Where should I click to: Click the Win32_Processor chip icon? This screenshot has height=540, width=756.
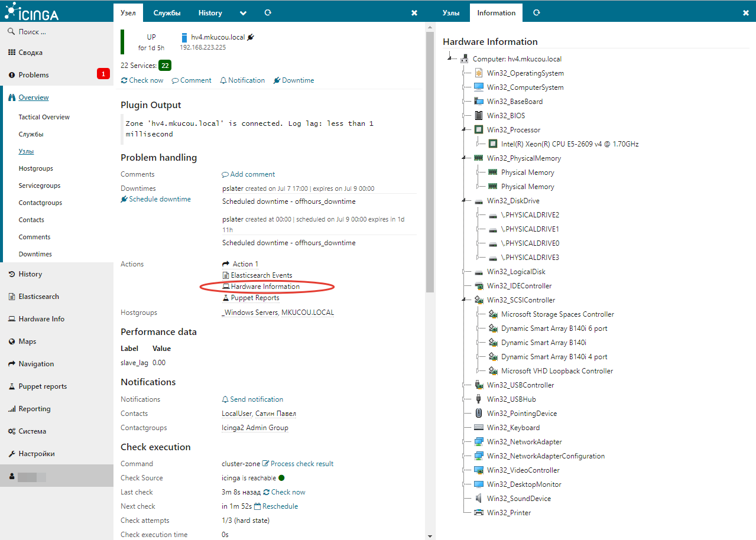pyautogui.click(x=479, y=129)
